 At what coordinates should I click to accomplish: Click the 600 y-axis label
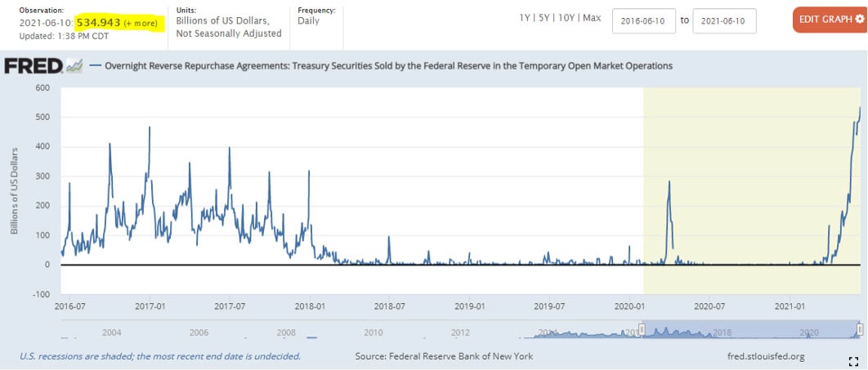pos(43,87)
